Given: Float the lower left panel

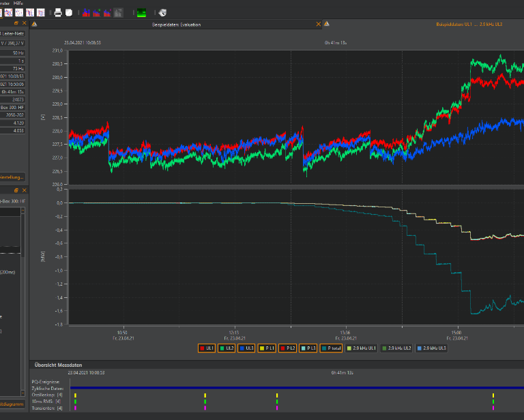Looking at the screenshot, I should [16, 190].
